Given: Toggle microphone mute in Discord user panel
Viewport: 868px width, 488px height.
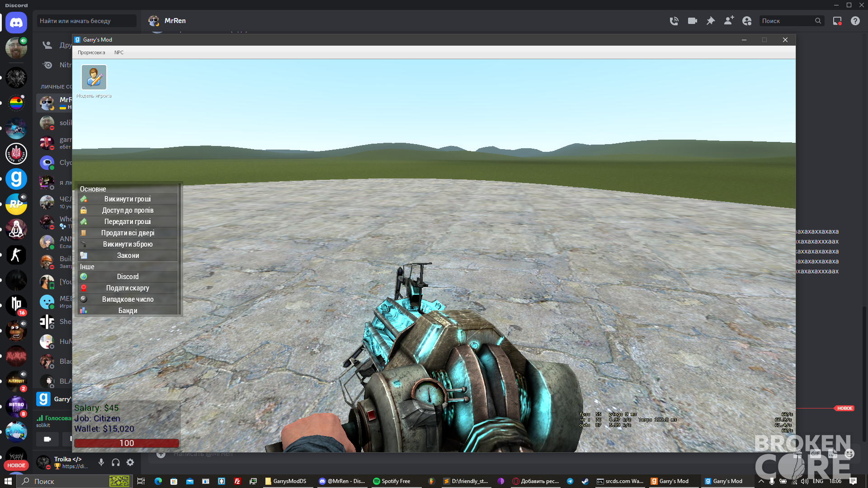Looking at the screenshot, I should tap(101, 462).
